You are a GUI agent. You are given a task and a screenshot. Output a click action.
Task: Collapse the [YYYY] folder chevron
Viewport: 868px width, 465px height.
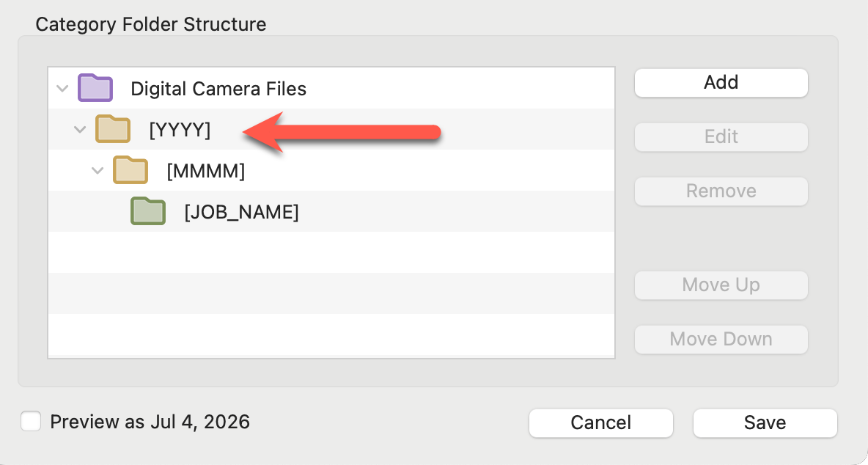pyautogui.click(x=80, y=130)
